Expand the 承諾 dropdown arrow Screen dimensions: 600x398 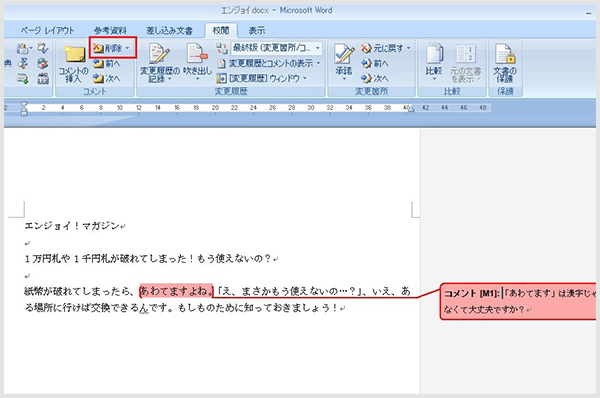[x=344, y=79]
